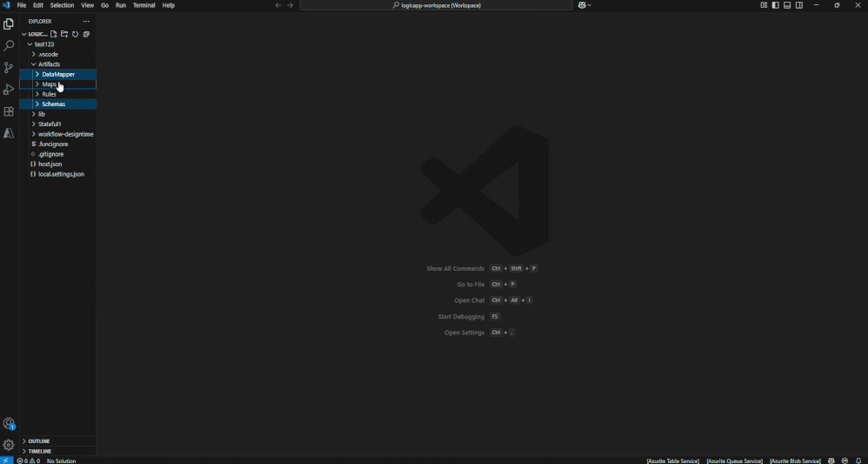
Task: Expand the lib folder
Action: pos(57,114)
